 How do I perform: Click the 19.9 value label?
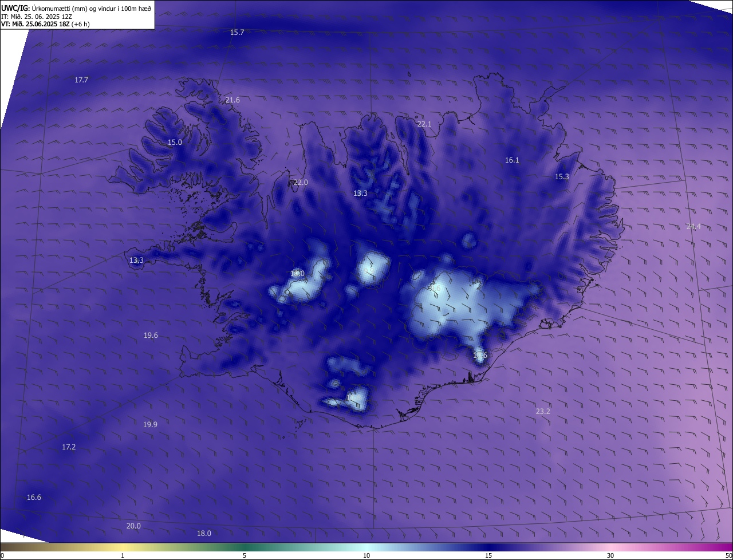(150, 425)
